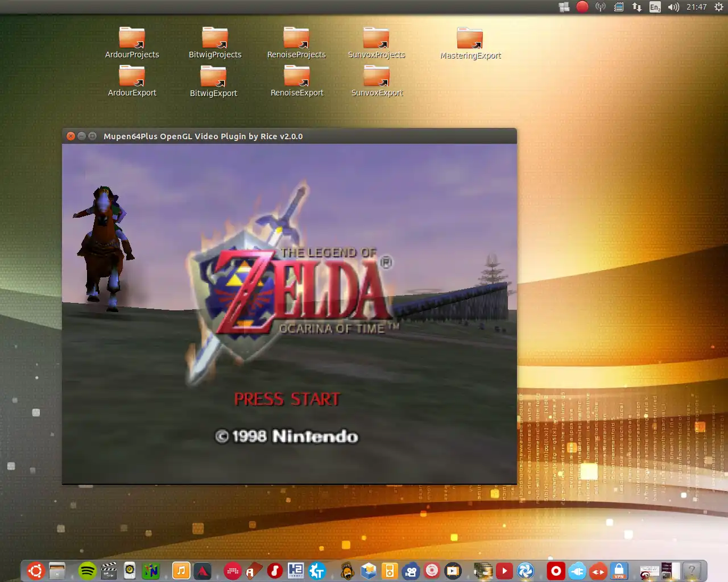Click the 21:47 clock in top panel
This screenshot has height=582, width=728.
[x=697, y=7]
